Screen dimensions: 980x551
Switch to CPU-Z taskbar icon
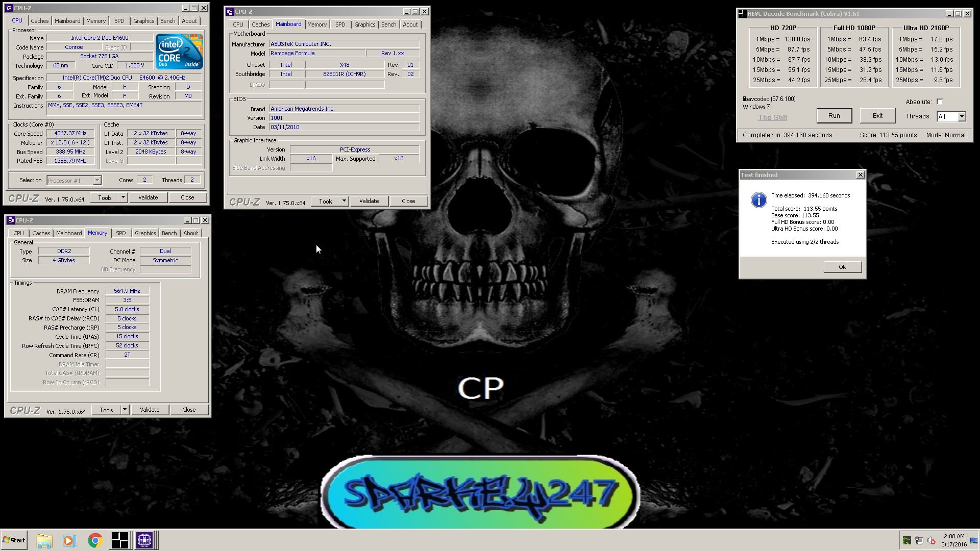144,540
